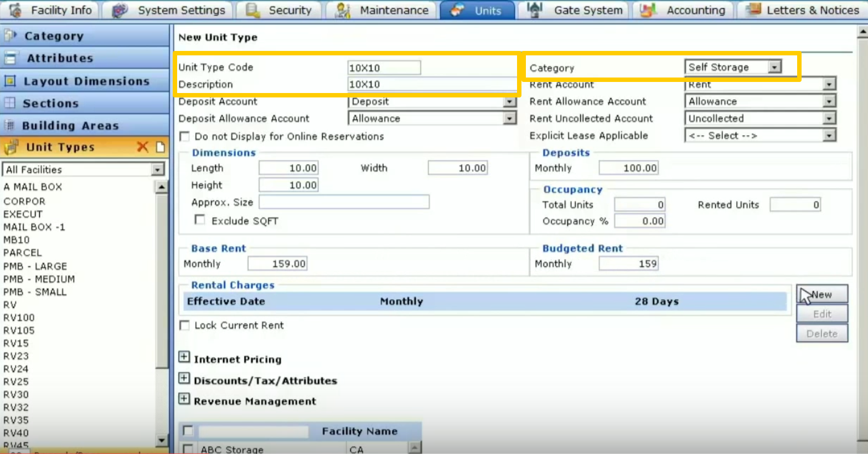
Task: Click the Facility Info tab icon
Action: pyautogui.click(x=16, y=10)
